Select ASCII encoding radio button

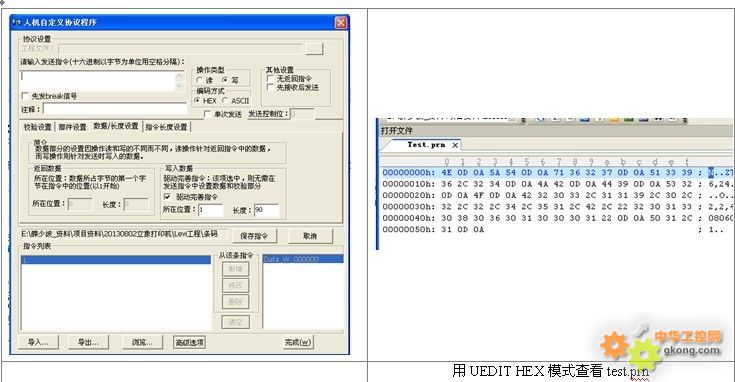[225, 100]
